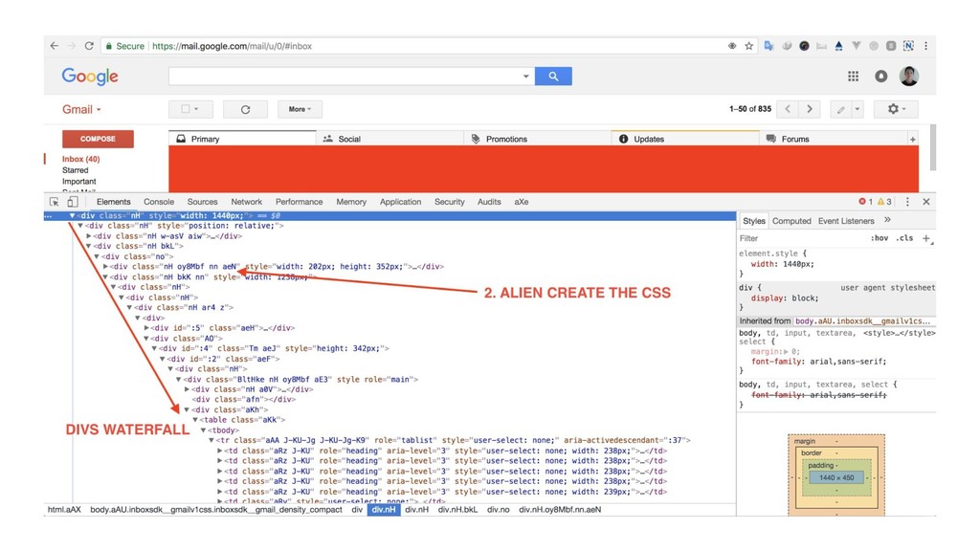The image size is (980, 551).
Task: Tick the select-all messages checkbox
Action: (185, 109)
